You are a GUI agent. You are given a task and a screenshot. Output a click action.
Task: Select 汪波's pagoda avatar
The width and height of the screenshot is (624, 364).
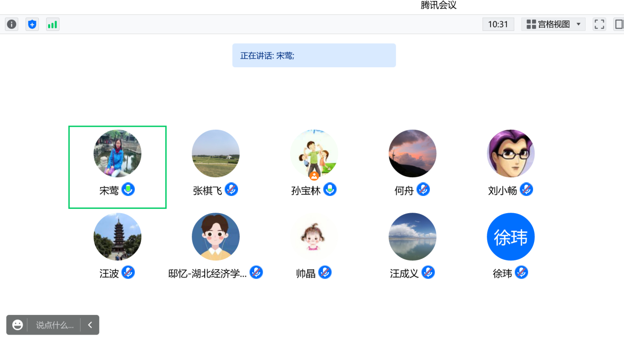pyautogui.click(x=118, y=236)
